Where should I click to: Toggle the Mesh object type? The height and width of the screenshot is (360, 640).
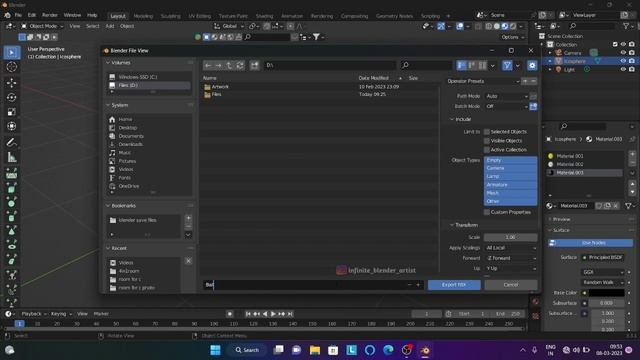click(510, 193)
